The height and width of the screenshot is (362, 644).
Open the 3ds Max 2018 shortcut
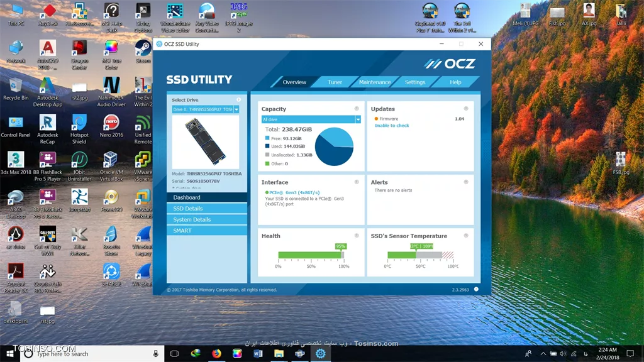(16, 163)
